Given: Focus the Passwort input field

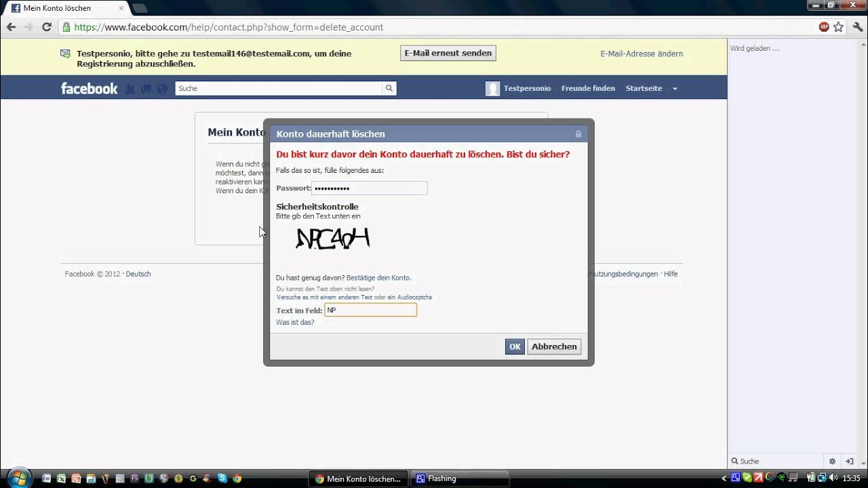Looking at the screenshot, I should click(370, 188).
